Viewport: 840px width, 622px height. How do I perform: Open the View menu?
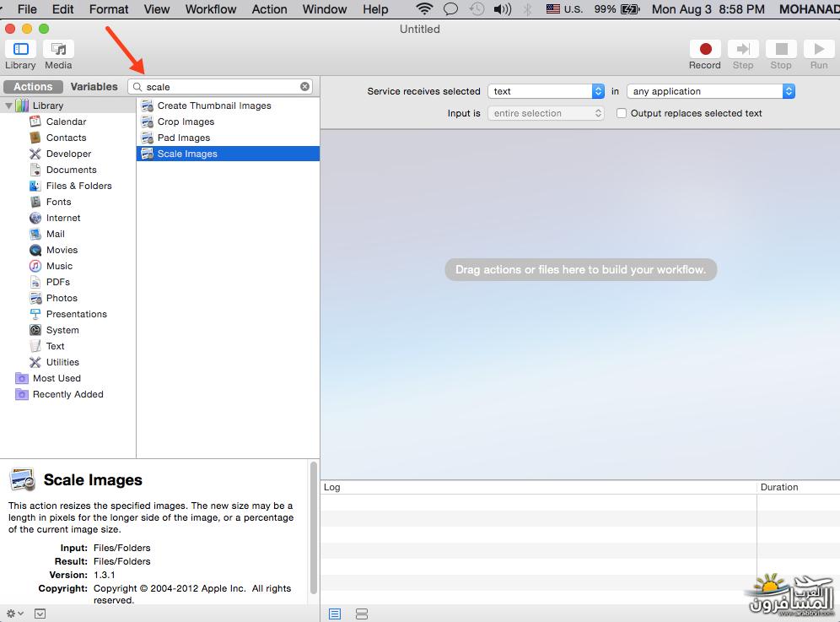[x=156, y=9]
